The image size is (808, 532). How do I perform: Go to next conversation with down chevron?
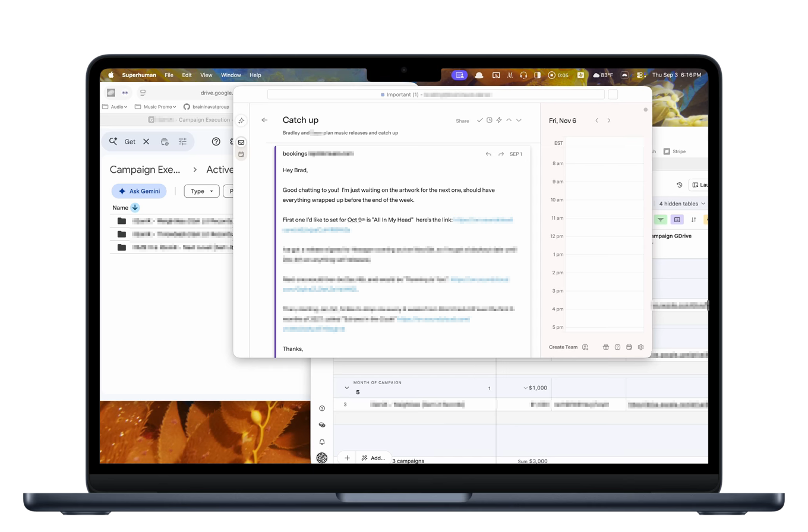click(x=519, y=120)
